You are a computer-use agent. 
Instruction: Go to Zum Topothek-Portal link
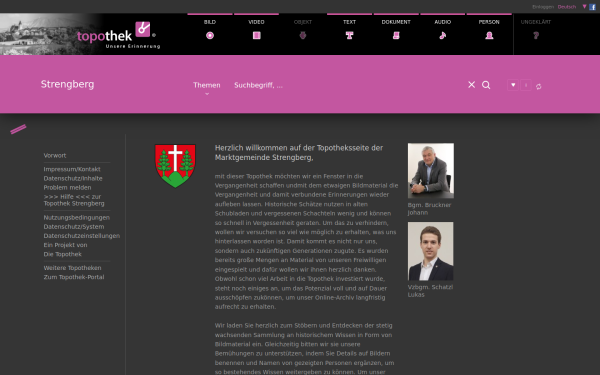74,277
